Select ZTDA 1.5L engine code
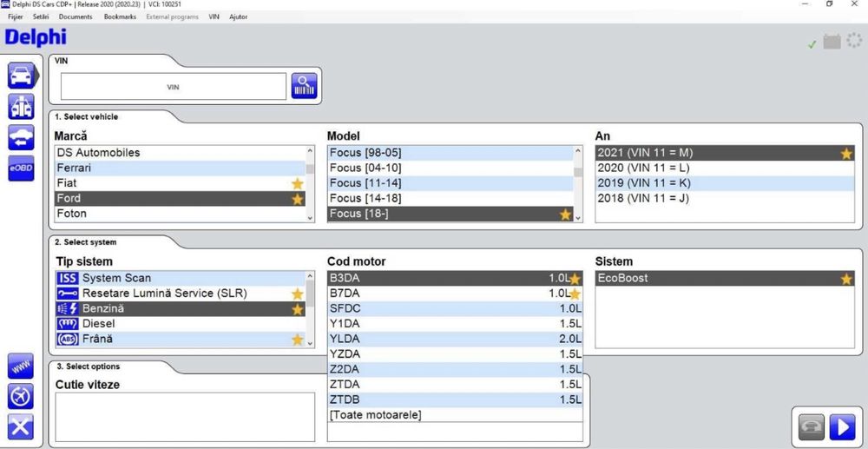Image resolution: width=868 pixels, height=449 pixels. [455, 385]
